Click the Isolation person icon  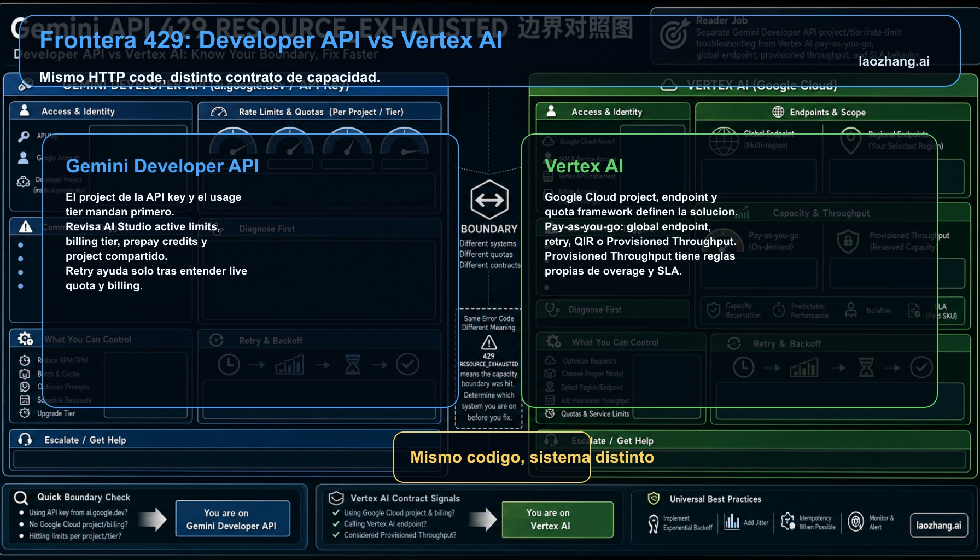pyautogui.click(x=851, y=310)
